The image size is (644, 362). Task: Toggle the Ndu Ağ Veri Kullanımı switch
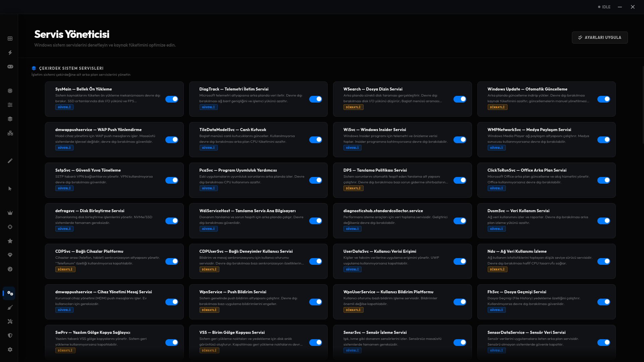[x=604, y=261]
